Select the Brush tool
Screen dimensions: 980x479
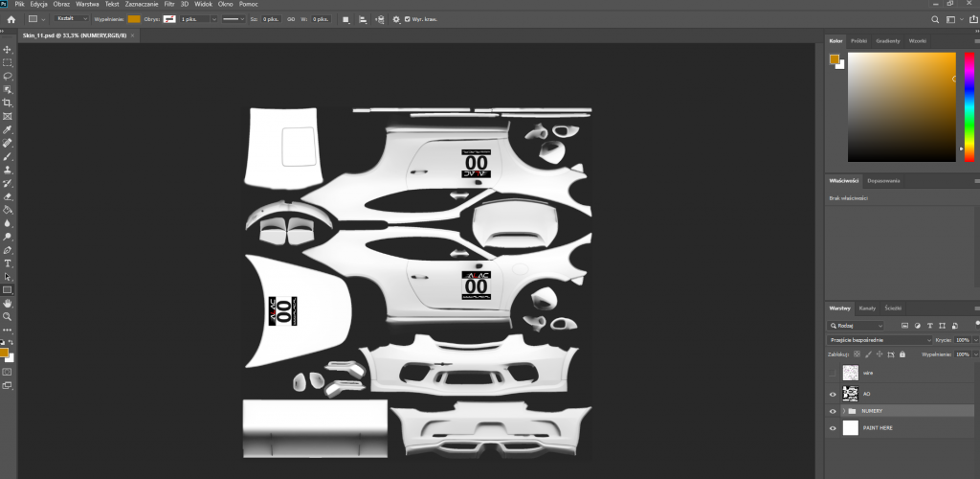[x=8, y=156]
